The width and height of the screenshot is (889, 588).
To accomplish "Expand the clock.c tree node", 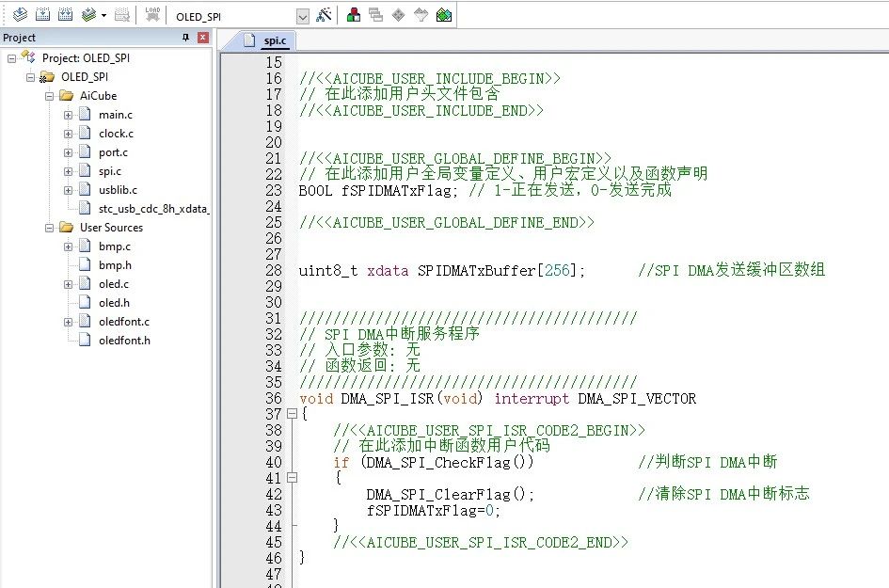I will coord(68,134).
